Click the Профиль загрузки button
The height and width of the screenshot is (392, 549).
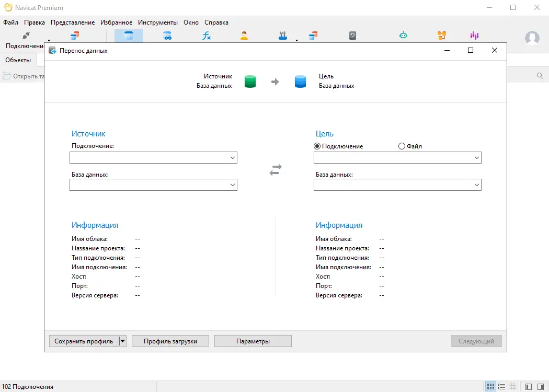tap(170, 341)
